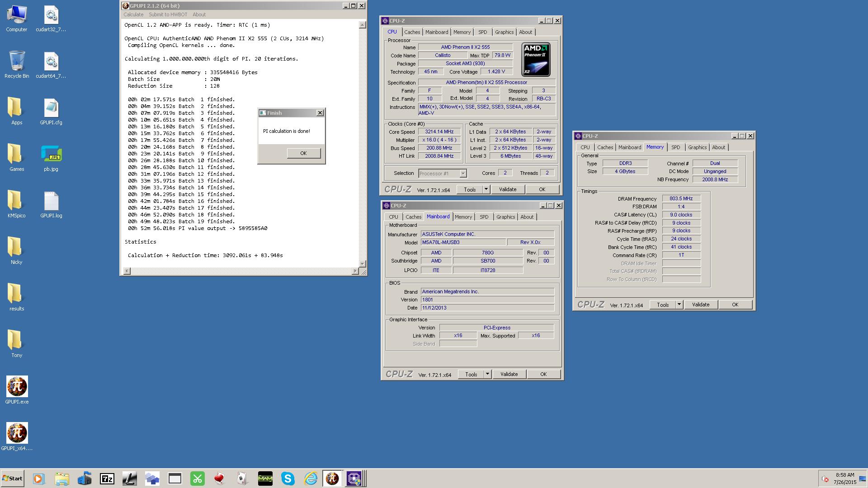Select the pb.jpg image file
868x488 pixels.
tap(51, 158)
